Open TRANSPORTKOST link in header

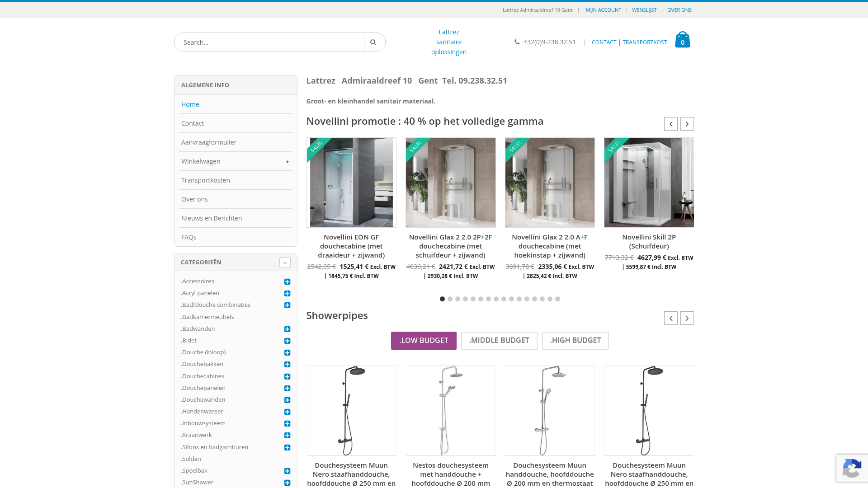click(645, 42)
